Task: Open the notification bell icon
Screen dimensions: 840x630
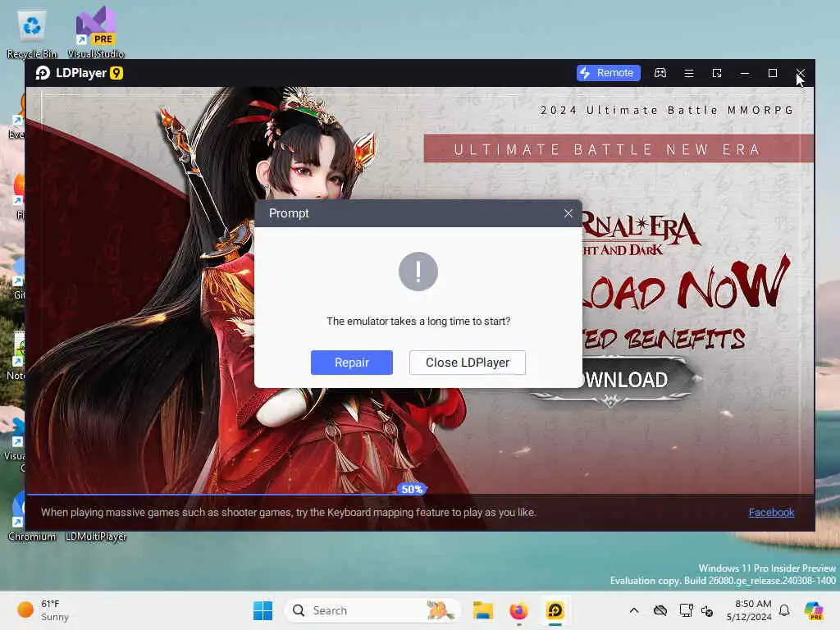Action: [x=784, y=610]
